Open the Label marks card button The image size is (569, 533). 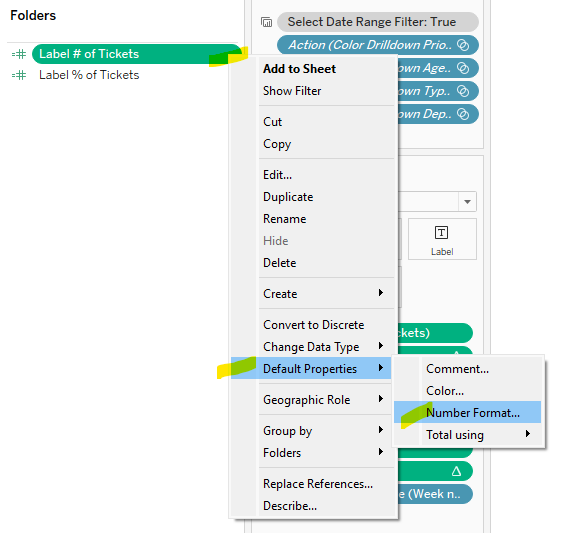pos(442,239)
